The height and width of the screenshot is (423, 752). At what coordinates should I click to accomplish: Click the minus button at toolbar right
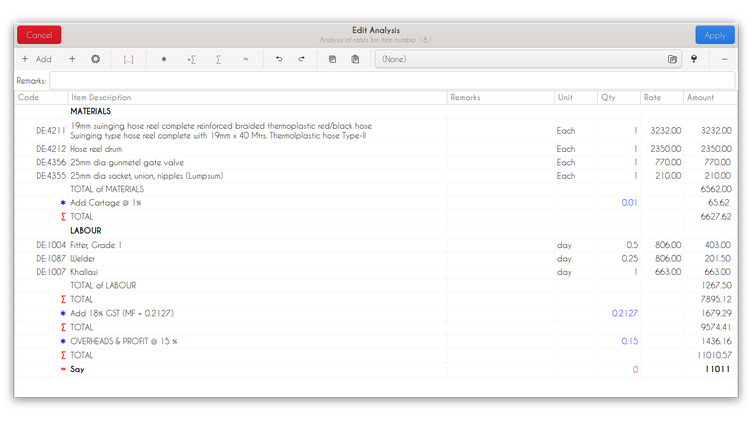coord(724,60)
